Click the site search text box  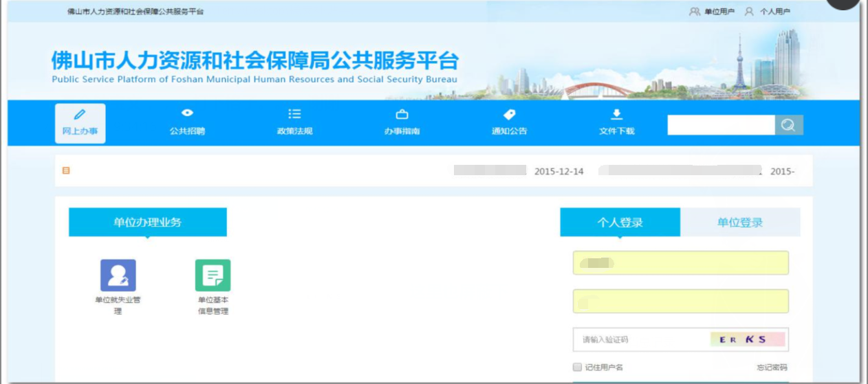coord(720,125)
